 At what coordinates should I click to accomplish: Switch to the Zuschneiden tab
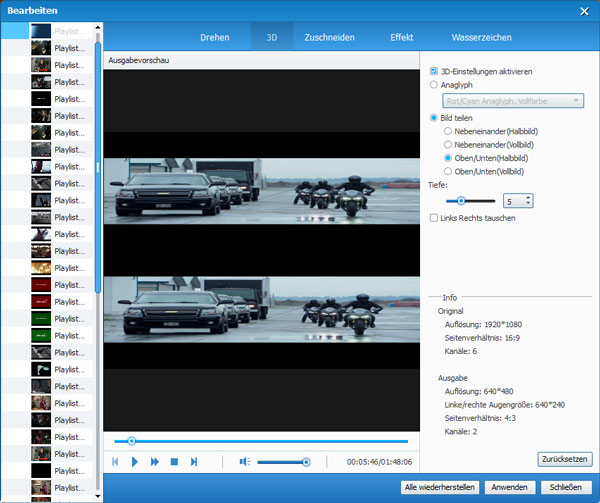(331, 37)
